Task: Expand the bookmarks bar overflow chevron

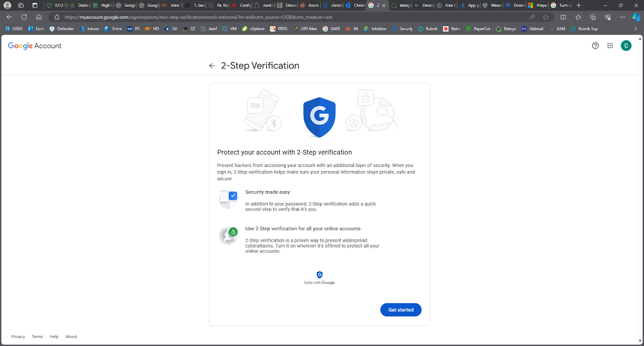Action: pos(636,29)
